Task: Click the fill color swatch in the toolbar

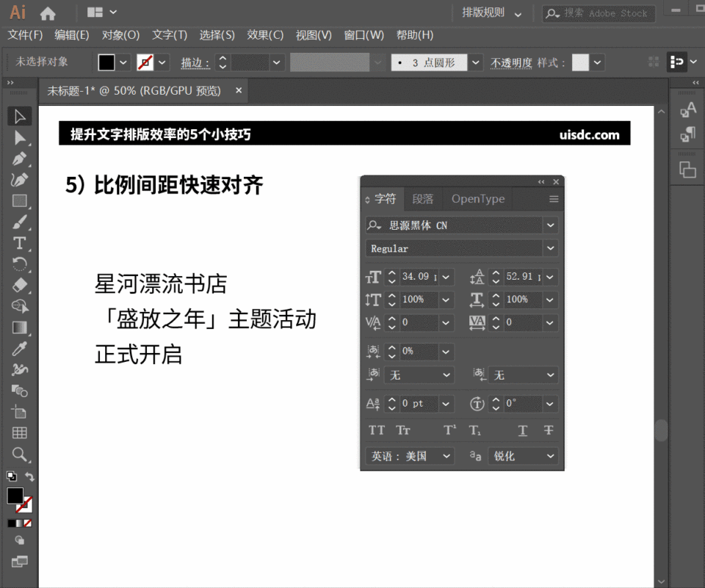Action: pyautogui.click(x=15, y=496)
